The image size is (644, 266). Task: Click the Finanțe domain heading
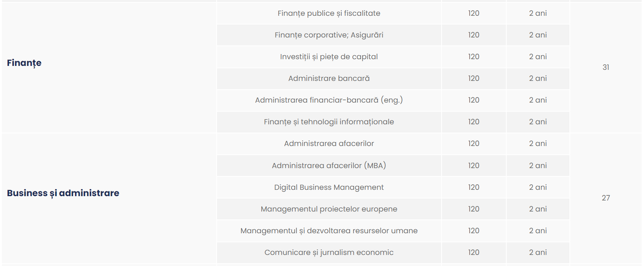click(24, 63)
